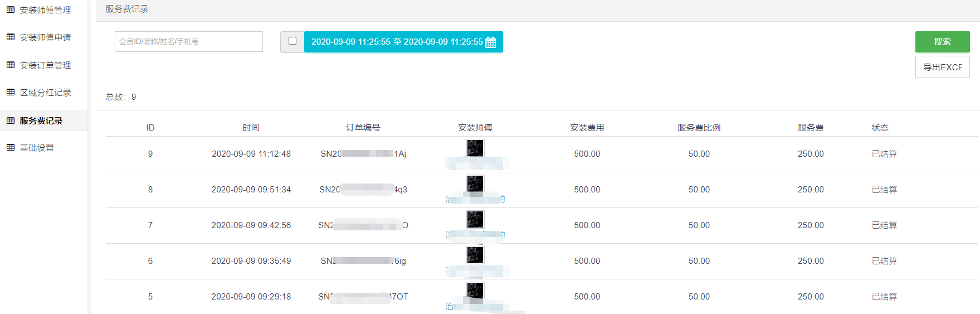The height and width of the screenshot is (314, 980).
Task: Click the grid icon beside 安装订单管理
Action: [11, 65]
